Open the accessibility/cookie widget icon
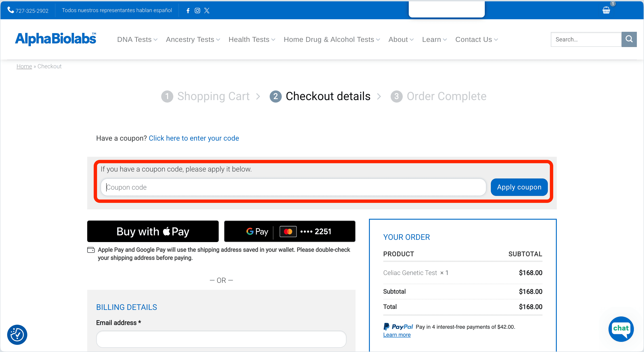 tap(17, 335)
